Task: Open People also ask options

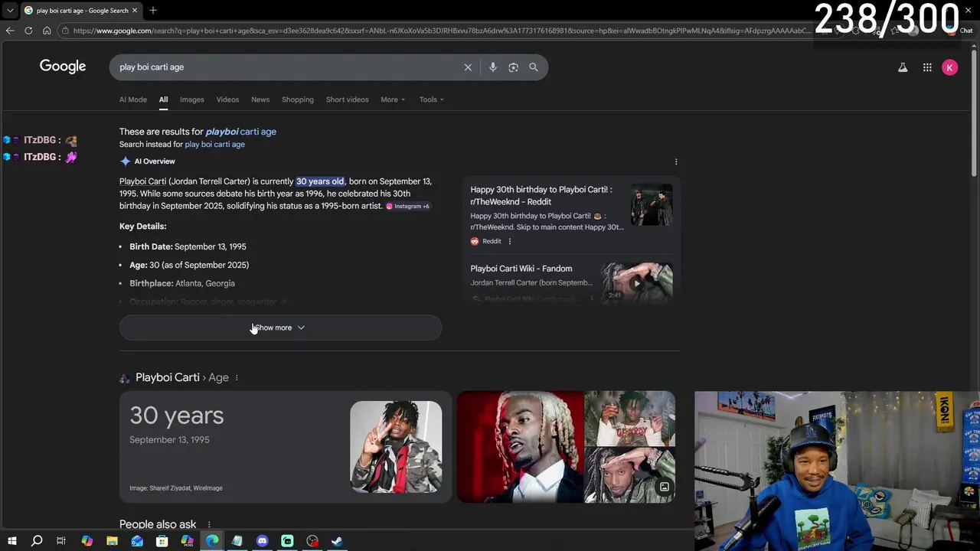Action: pos(209,524)
